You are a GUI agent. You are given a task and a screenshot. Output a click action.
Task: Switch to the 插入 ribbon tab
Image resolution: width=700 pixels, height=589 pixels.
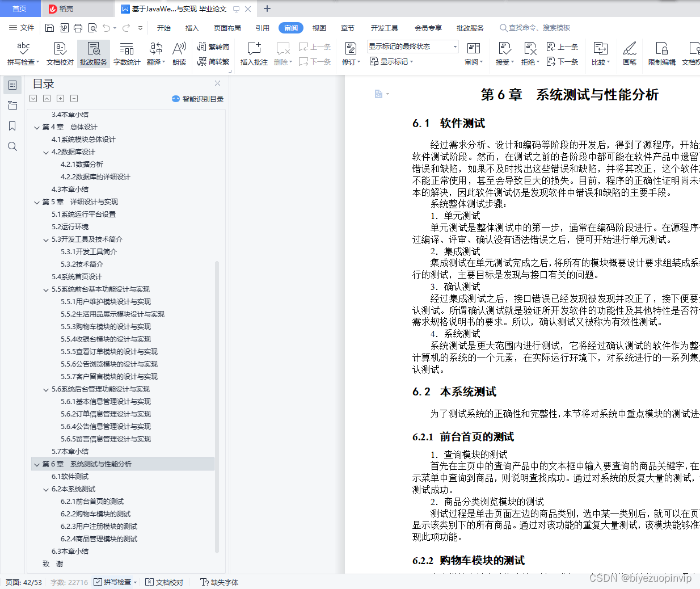click(192, 28)
